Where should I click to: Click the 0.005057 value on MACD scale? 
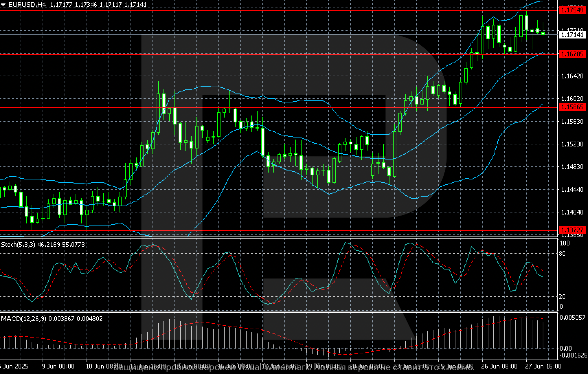[x=572, y=317]
